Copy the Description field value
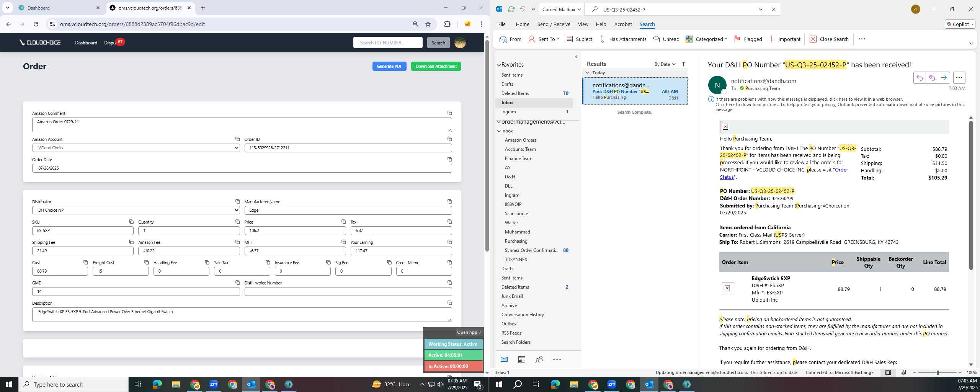The image size is (980, 392). click(x=450, y=303)
